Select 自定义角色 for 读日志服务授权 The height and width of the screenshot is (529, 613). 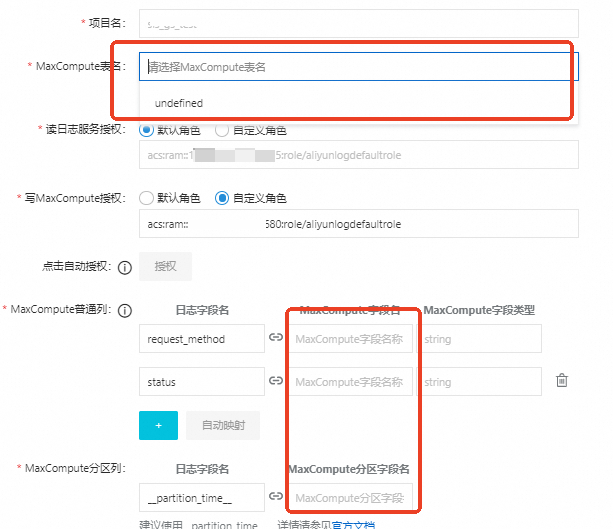pos(222,130)
